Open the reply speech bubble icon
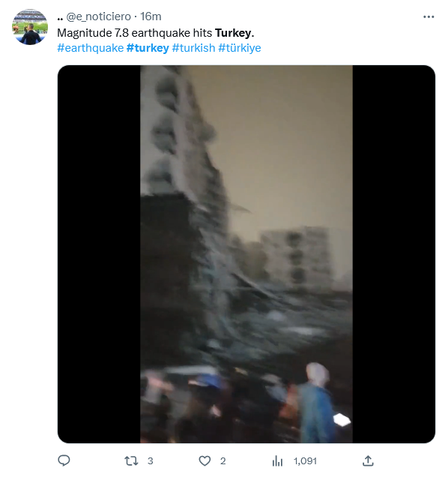 pos(64,460)
